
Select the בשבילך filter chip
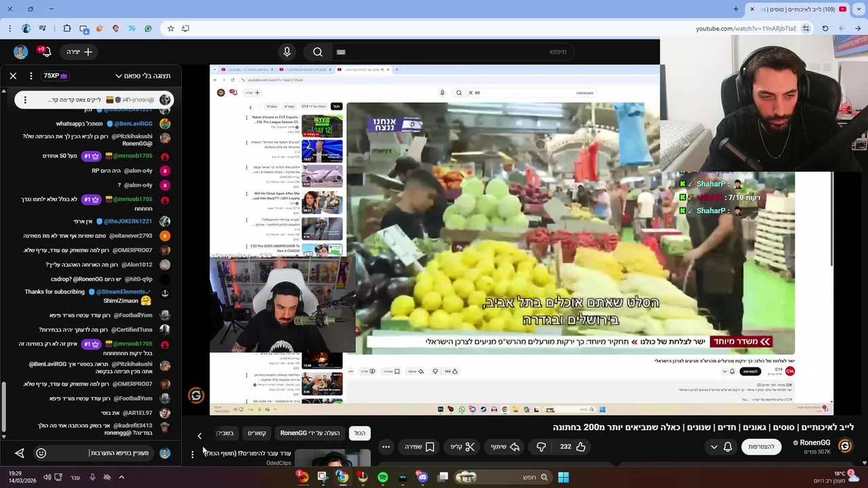coord(224,433)
